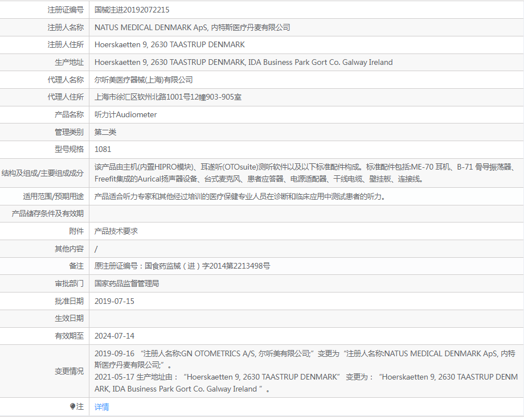Click the 产品储存条件及有效期 label
The width and height of the screenshot is (524, 420).
[47, 213]
